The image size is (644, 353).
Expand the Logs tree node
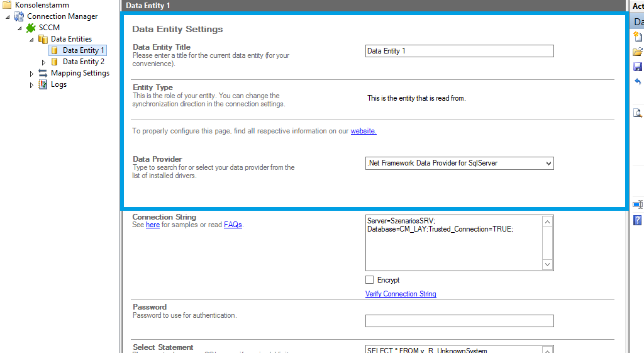[x=32, y=85]
